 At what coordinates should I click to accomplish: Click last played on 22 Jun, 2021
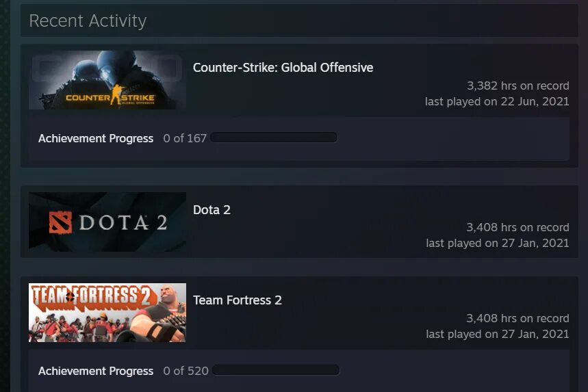click(x=497, y=101)
